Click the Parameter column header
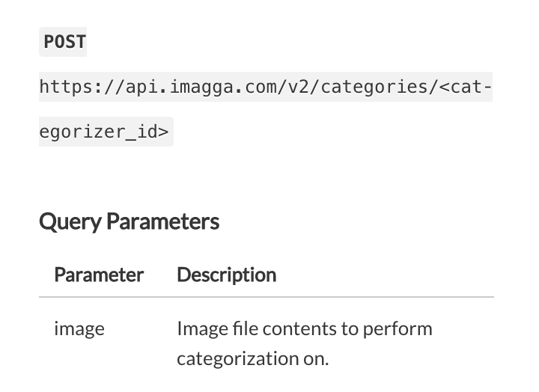The image size is (539, 392). 98,275
